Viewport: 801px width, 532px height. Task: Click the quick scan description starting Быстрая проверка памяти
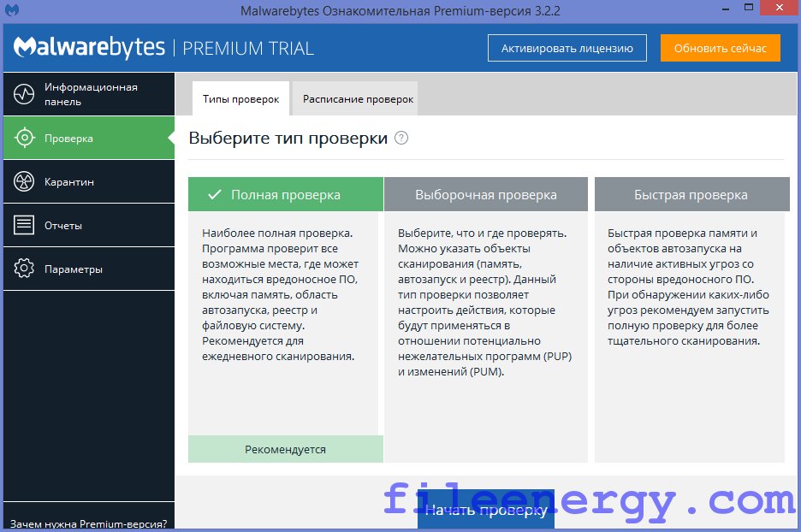point(688,287)
